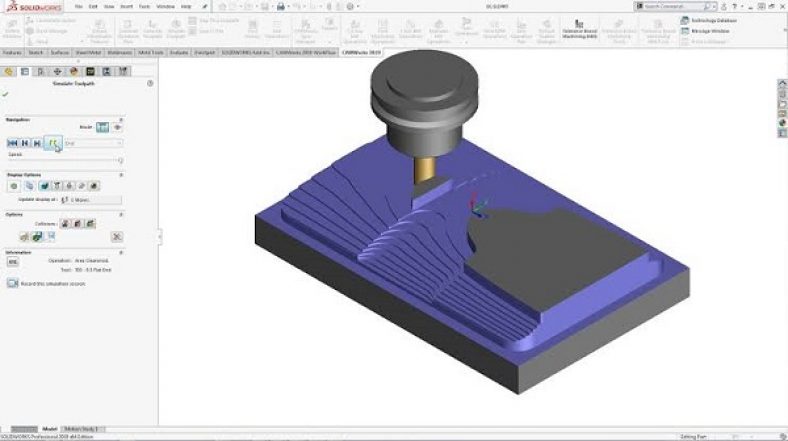Screen dimensions: 788x441
Task: Click the red X cancel icon in Options
Action: point(117,236)
